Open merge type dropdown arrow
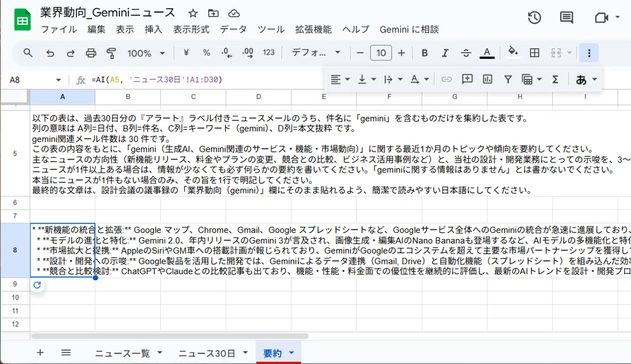The height and width of the screenshot is (364, 631). [x=570, y=53]
